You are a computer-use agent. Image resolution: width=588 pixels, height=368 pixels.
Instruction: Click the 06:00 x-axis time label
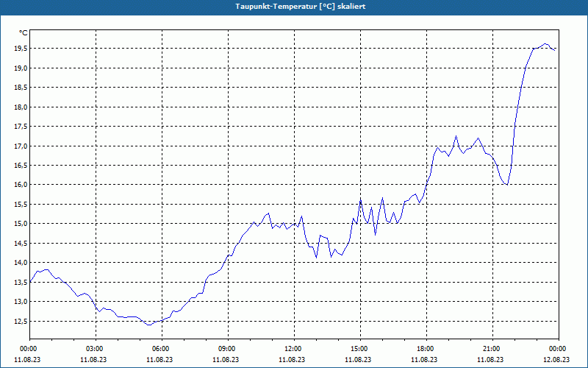pyautogui.click(x=159, y=349)
